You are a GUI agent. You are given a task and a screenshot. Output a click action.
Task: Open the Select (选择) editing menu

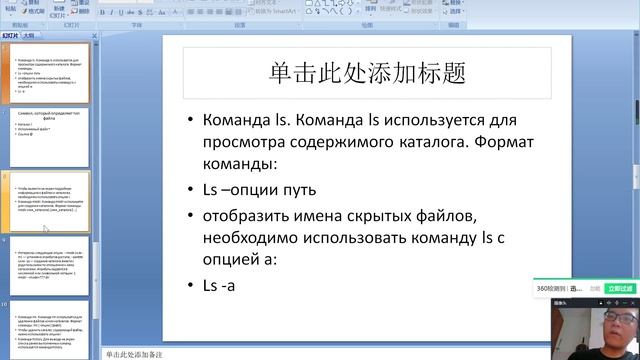(453, 11)
